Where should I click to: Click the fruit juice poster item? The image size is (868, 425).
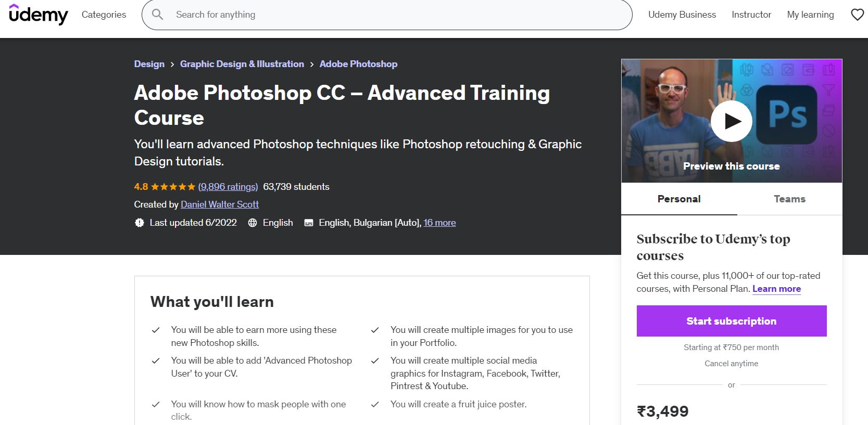point(458,404)
